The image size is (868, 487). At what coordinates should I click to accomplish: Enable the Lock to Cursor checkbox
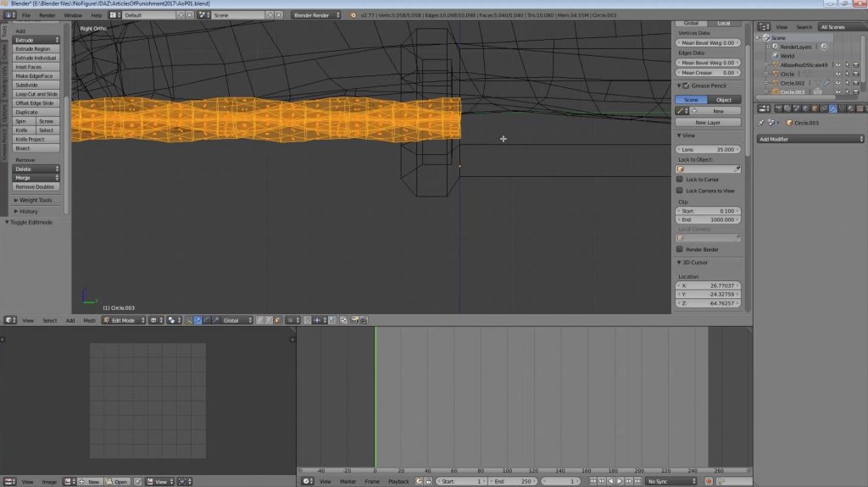pyautogui.click(x=680, y=180)
